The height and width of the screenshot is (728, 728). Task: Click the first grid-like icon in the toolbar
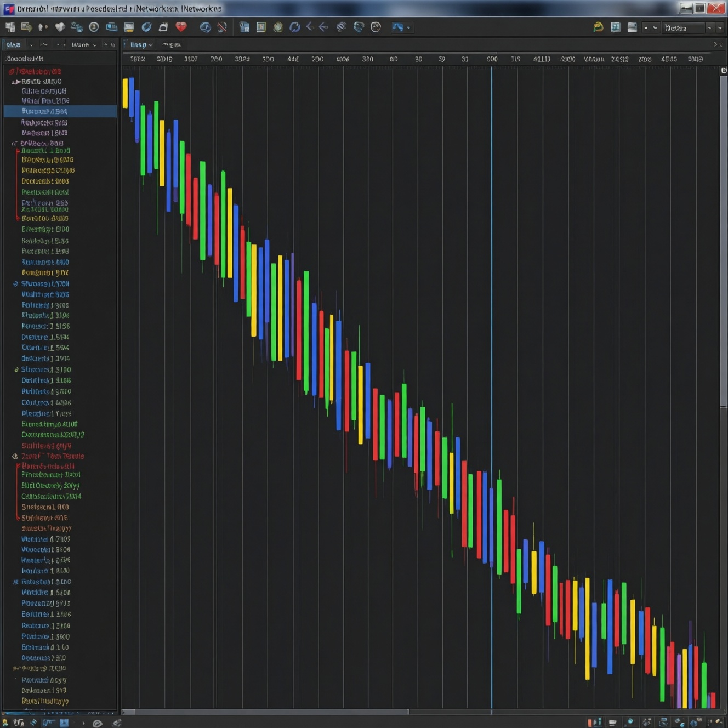tap(10, 27)
